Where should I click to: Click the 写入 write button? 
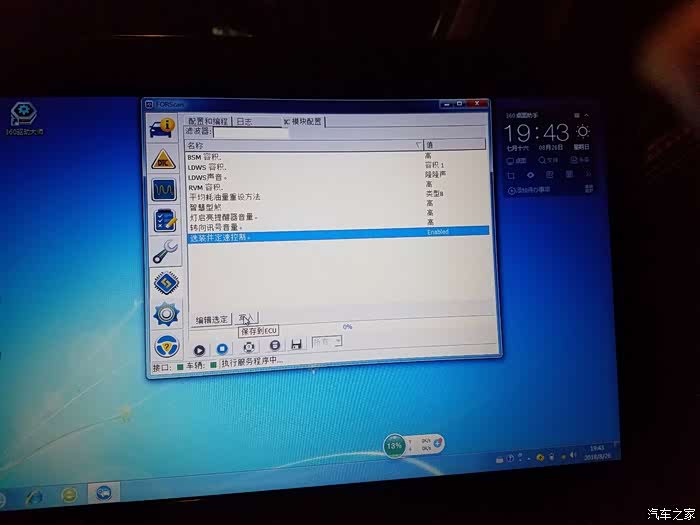[246, 318]
